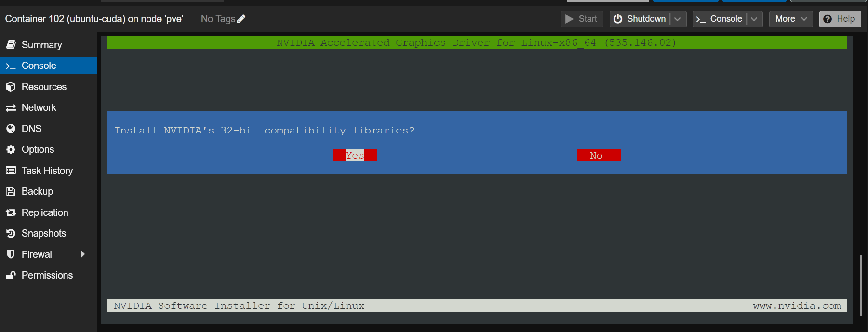868x332 pixels.
Task: Shut down the container
Action: point(640,19)
